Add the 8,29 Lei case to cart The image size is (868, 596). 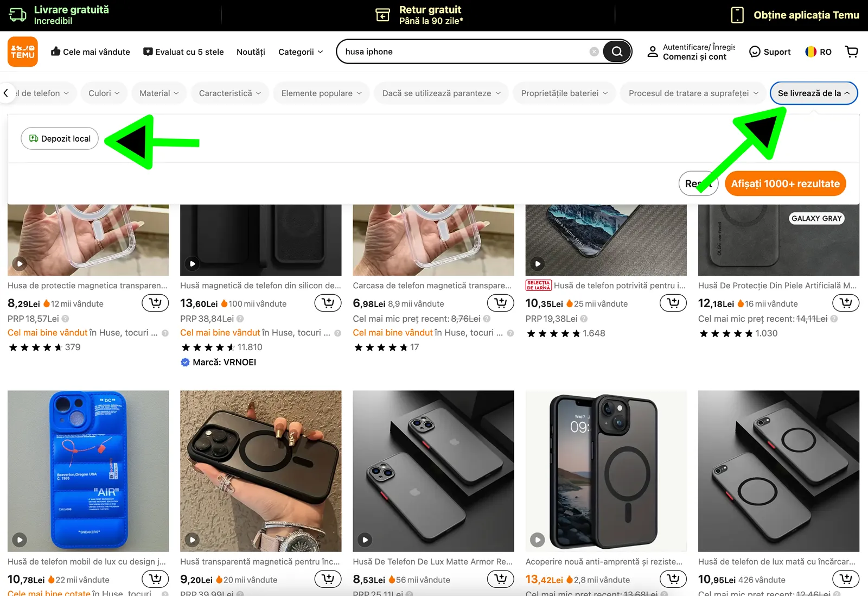pos(155,303)
